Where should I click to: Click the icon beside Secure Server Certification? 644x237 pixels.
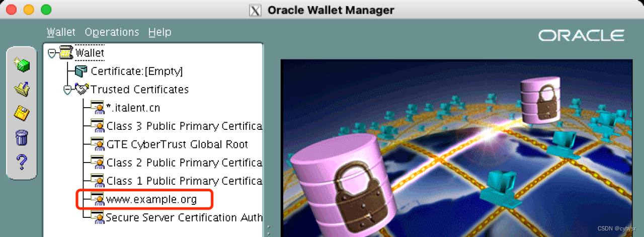[97, 217]
